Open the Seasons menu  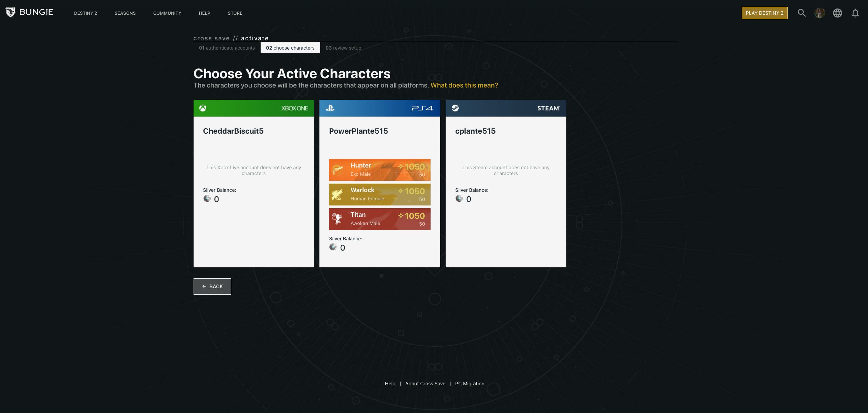[x=125, y=13]
